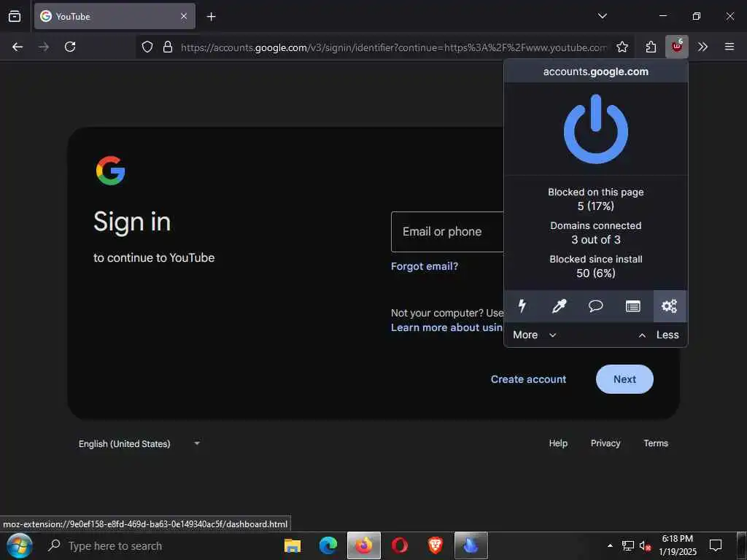Go forward to the next page
Image resolution: width=747 pixels, height=560 pixels.
(x=44, y=47)
